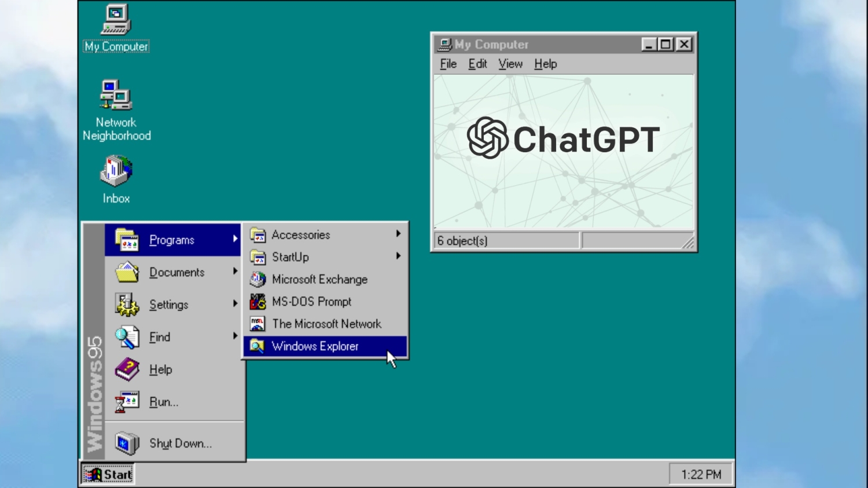
Task: Click the 1:22 PM taskbar clock
Action: [x=701, y=475]
